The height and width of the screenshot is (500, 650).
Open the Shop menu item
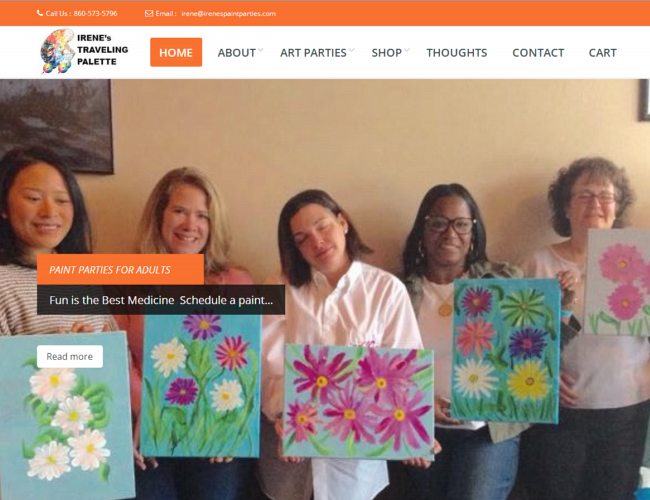[x=386, y=53]
